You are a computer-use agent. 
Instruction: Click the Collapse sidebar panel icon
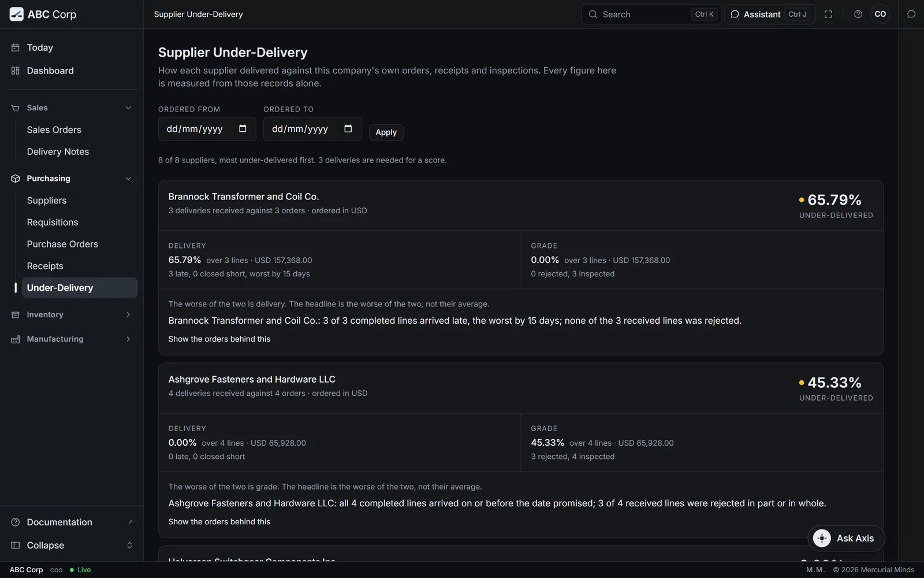(x=16, y=545)
